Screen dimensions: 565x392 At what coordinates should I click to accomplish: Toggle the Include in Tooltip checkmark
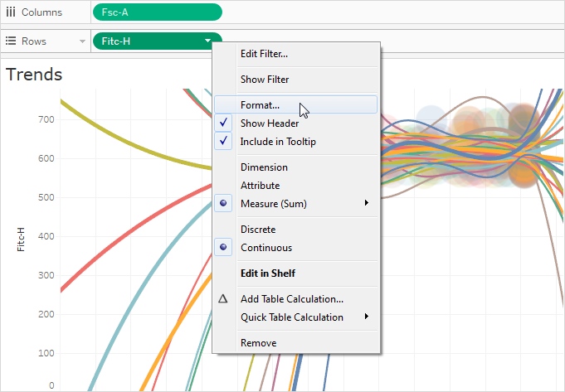[x=223, y=141]
